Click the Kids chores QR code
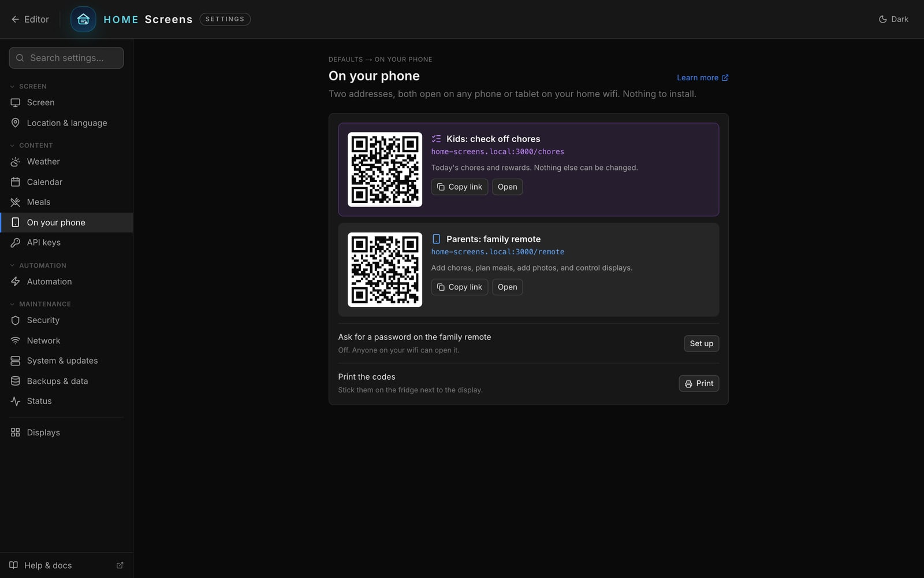The height and width of the screenshot is (578, 924). (385, 169)
